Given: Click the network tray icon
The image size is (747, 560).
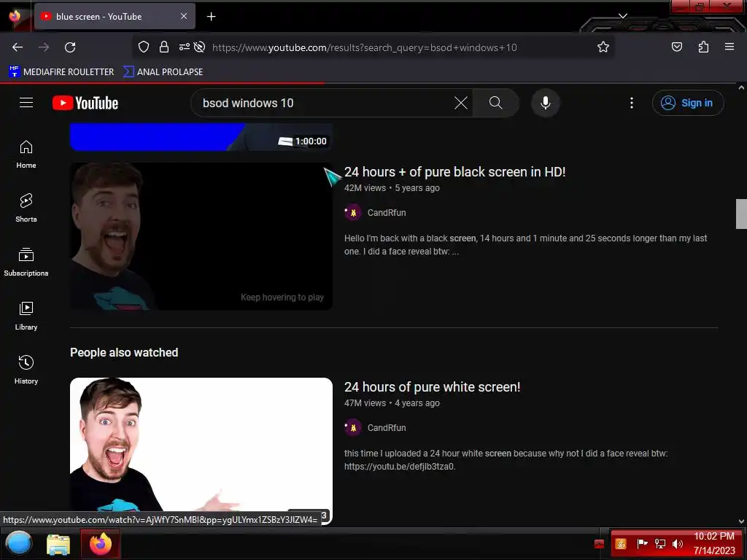Looking at the screenshot, I should coord(659,544).
